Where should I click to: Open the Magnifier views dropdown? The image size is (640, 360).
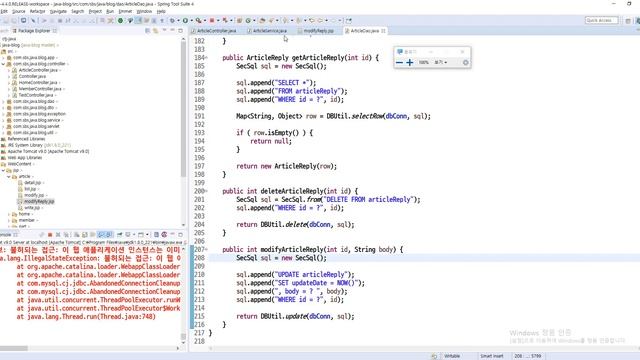(440, 62)
